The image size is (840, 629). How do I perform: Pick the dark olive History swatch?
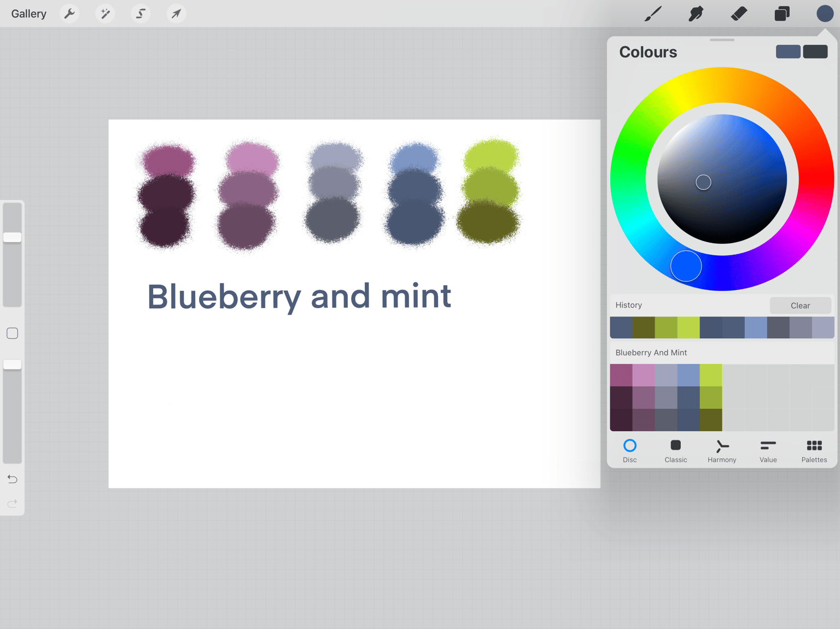644,327
